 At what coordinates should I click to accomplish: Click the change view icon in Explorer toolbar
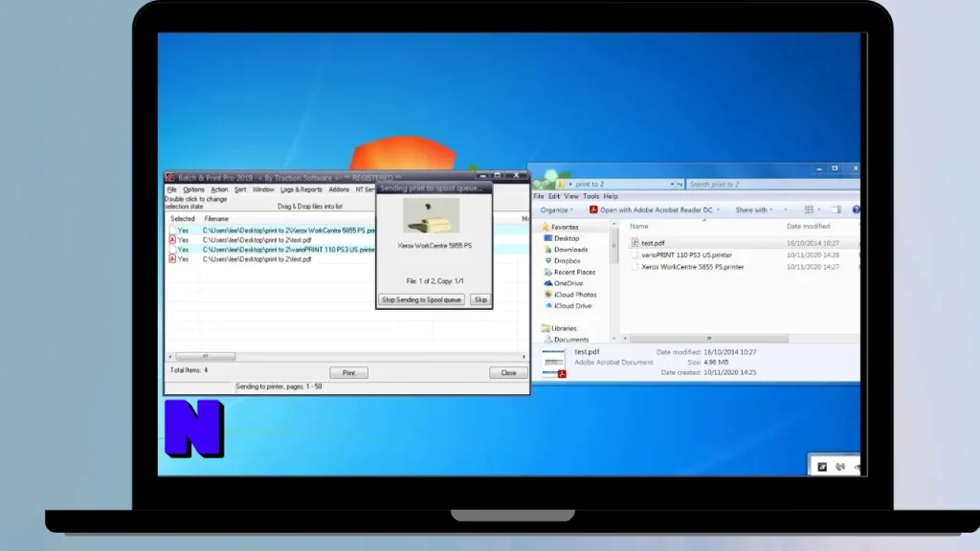point(809,209)
